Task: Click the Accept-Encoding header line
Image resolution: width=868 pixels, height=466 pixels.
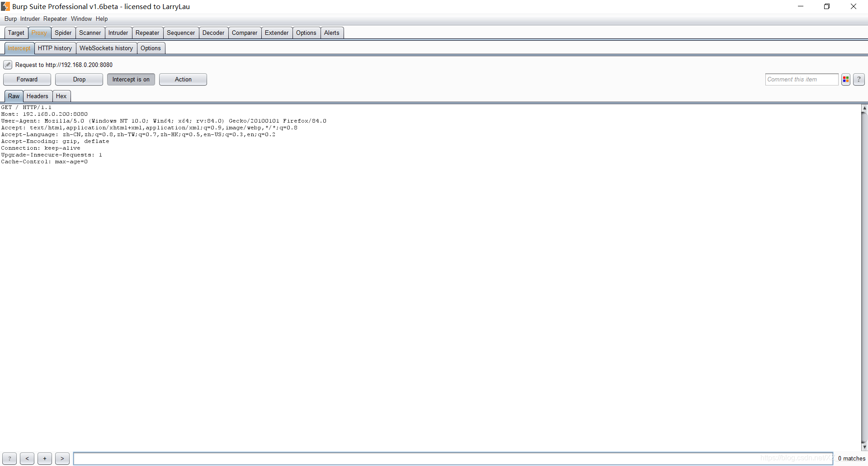Action: pos(55,142)
